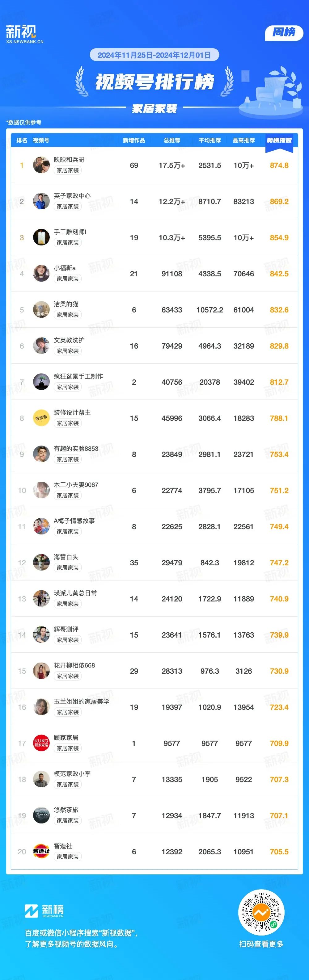The width and height of the screenshot is (309, 980).
Task: Open the account name 手工雕刻师l
Action: pos(70,232)
